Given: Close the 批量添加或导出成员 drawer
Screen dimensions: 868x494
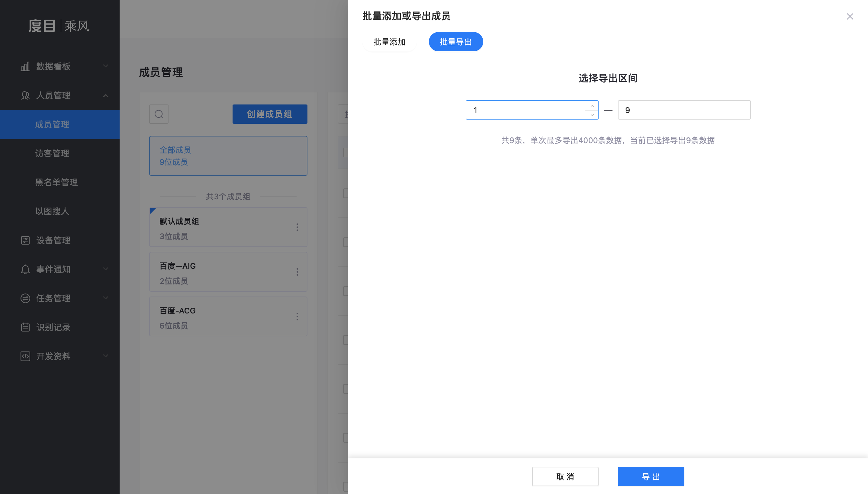Looking at the screenshot, I should [x=850, y=16].
